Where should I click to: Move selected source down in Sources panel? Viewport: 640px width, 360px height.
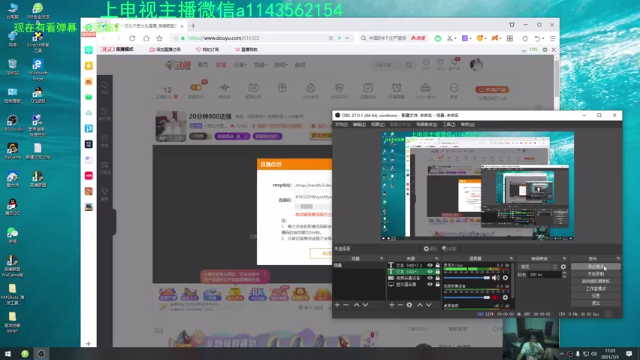pyautogui.click(x=429, y=305)
